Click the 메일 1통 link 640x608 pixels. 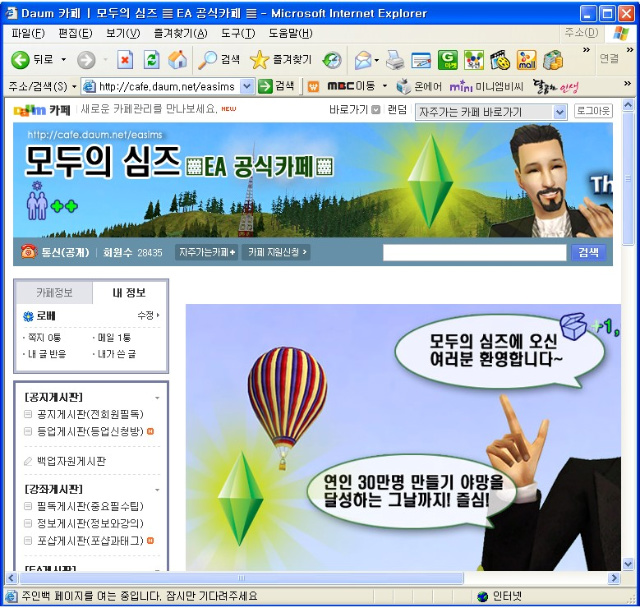click(x=114, y=337)
